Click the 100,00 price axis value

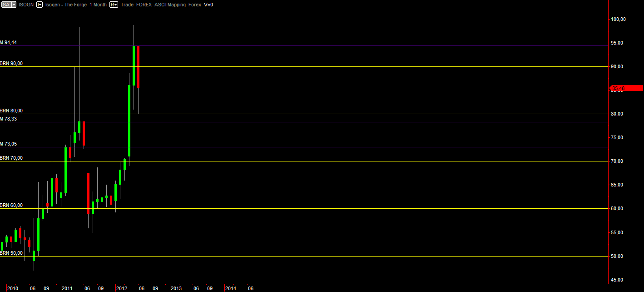tap(619, 19)
